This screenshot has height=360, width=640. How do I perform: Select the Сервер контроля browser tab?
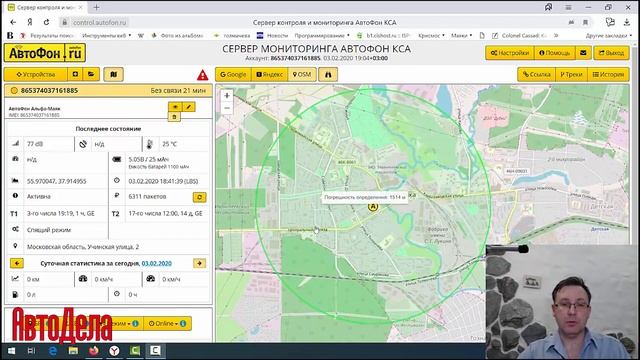point(45,7)
